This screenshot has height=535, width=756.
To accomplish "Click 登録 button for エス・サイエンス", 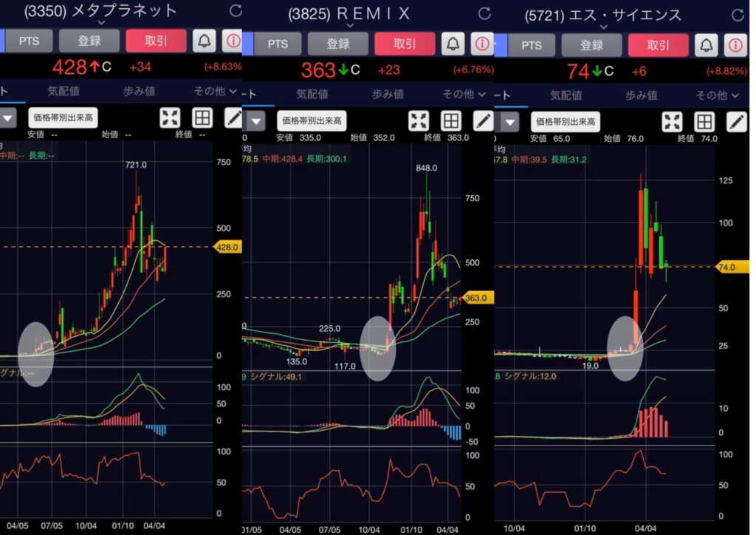I will coord(591,45).
